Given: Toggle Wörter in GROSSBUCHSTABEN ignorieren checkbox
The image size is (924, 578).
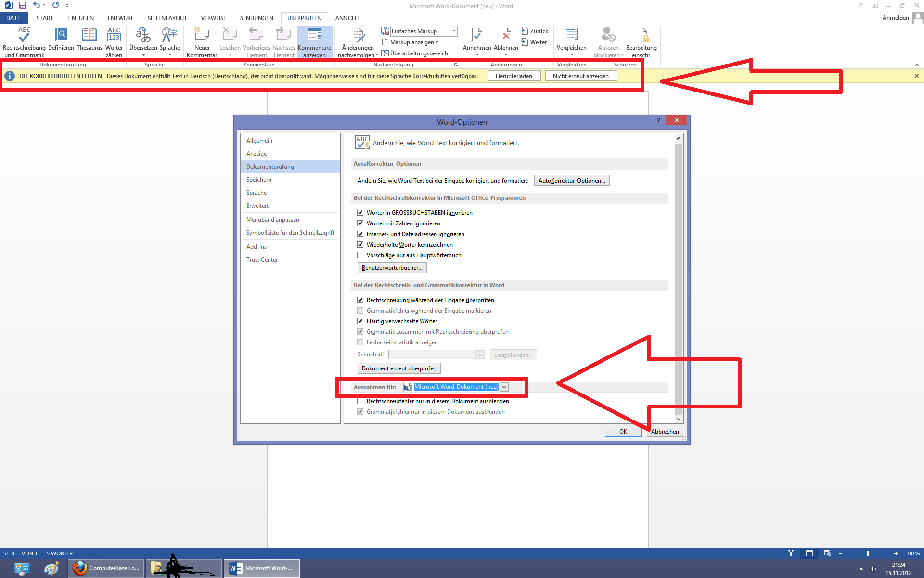Looking at the screenshot, I should tap(360, 213).
